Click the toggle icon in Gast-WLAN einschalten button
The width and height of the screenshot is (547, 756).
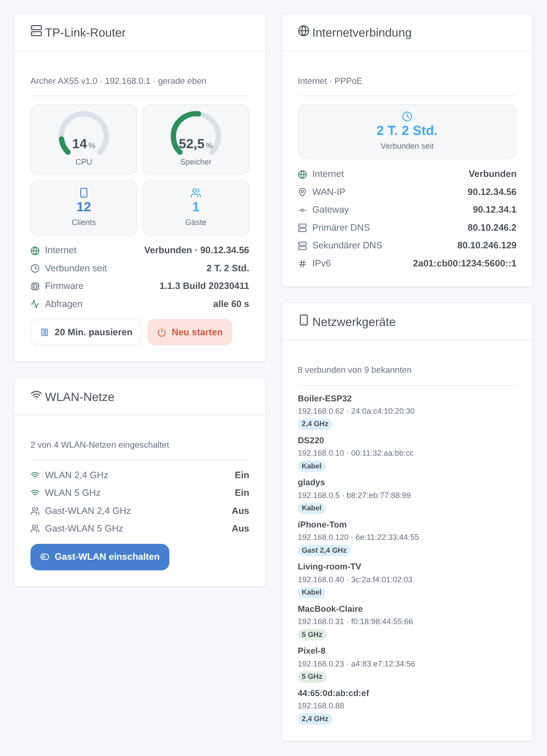pyautogui.click(x=45, y=557)
